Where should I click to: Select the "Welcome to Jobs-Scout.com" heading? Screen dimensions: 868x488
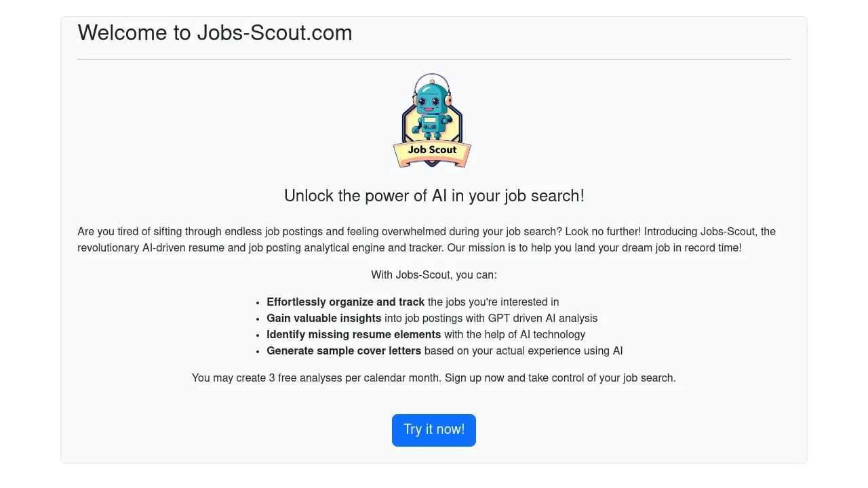[x=215, y=33]
